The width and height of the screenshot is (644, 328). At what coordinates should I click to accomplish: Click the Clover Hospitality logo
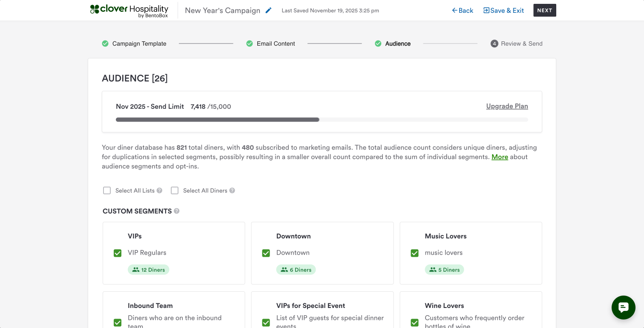[x=129, y=11]
